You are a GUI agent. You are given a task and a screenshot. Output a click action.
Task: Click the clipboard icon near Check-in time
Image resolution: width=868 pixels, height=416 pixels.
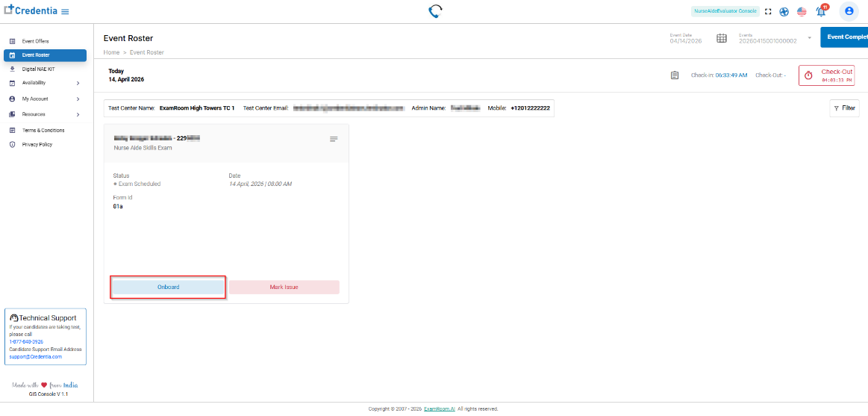674,75
